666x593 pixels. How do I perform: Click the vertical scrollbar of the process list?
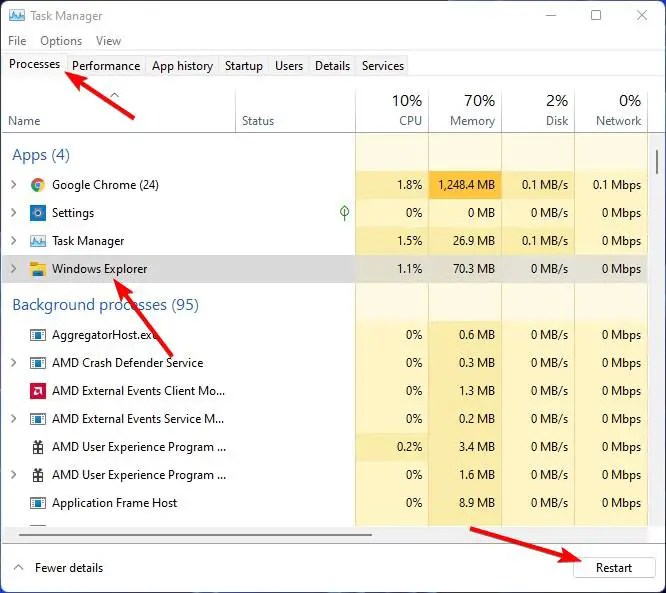(x=656, y=161)
